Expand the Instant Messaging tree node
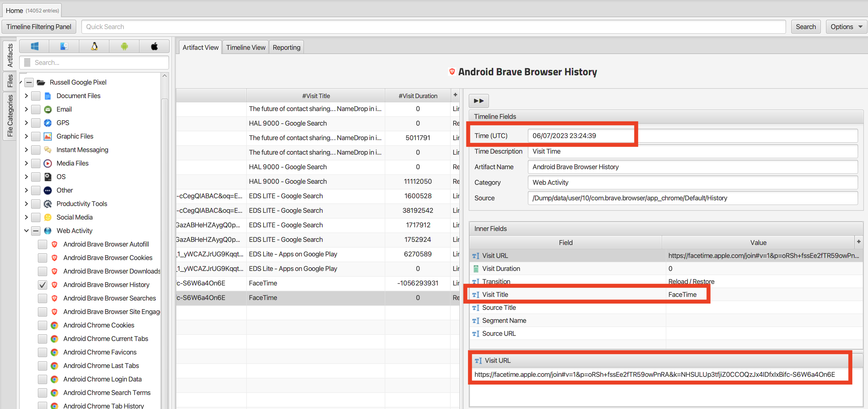This screenshot has height=409, width=868. pyautogui.click(x=26, y=150)
